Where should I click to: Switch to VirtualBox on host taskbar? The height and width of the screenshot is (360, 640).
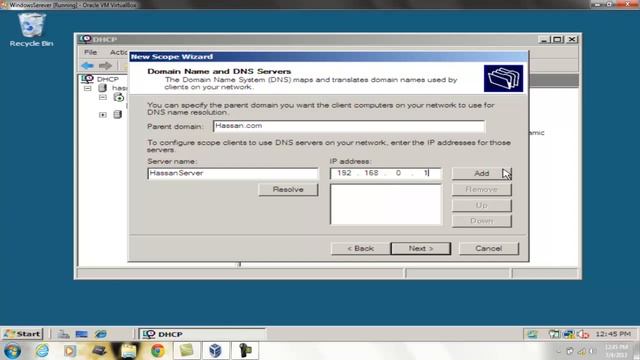coord(215,351)
